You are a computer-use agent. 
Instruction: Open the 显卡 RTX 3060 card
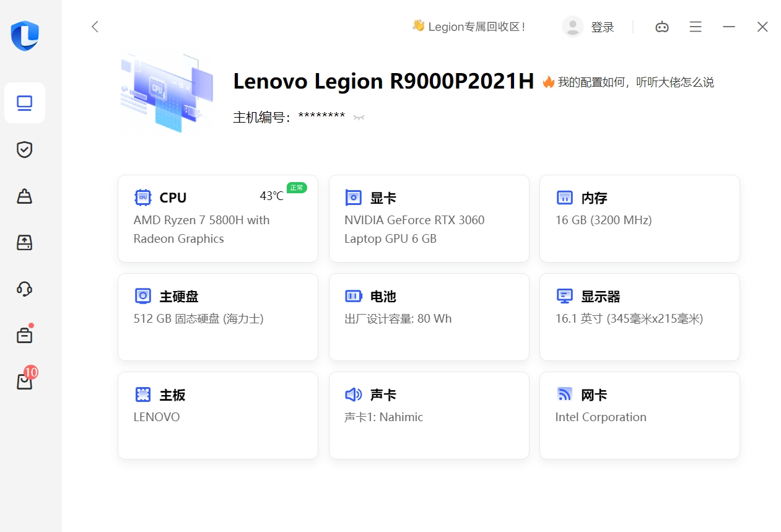(x=429, y=219)
